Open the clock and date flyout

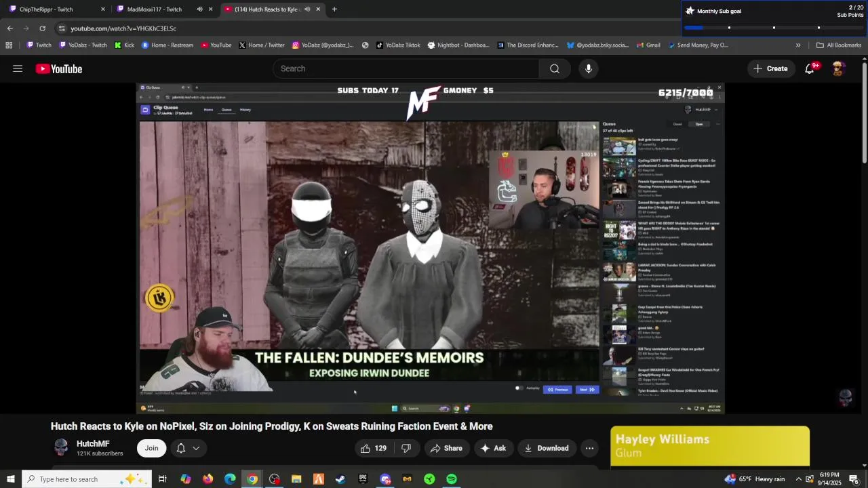click(x=828, y=479)
